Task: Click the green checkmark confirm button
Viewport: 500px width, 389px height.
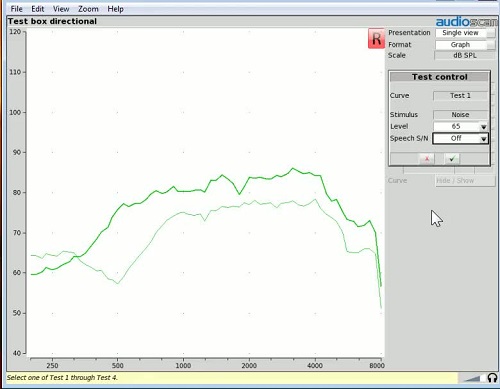Action: tap(452, 159)
